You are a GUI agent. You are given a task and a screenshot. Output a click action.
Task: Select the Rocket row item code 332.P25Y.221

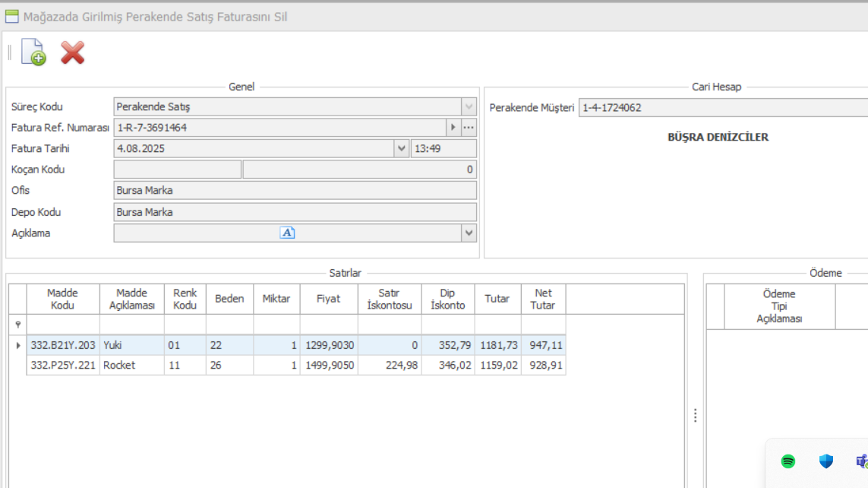(x=62, y=366)
